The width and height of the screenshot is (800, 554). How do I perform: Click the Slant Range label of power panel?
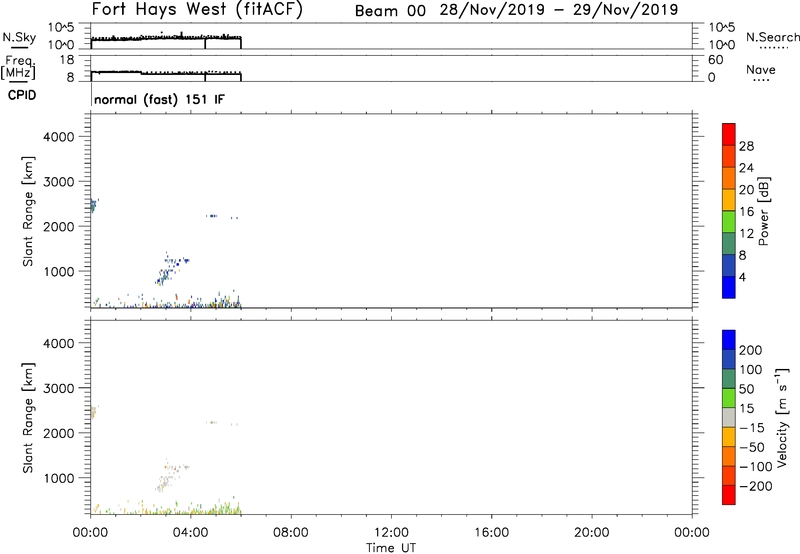tap(28, 211)
